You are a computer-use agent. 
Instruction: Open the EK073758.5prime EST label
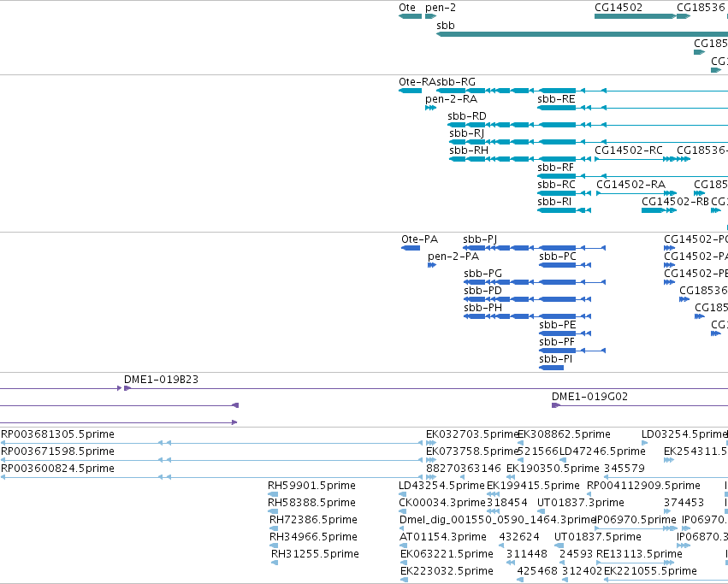pyautogui.click(x=472, y=451)
